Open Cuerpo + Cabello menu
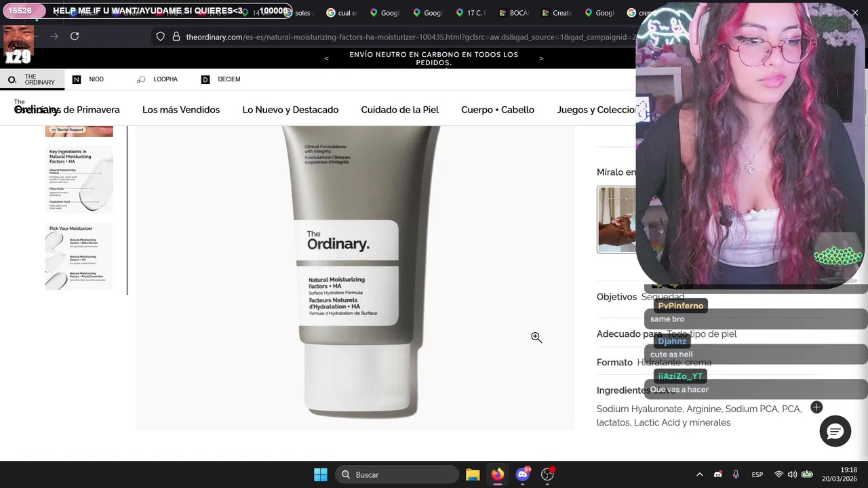The width and height of the screenshot is (868, 488). [498, 110]
